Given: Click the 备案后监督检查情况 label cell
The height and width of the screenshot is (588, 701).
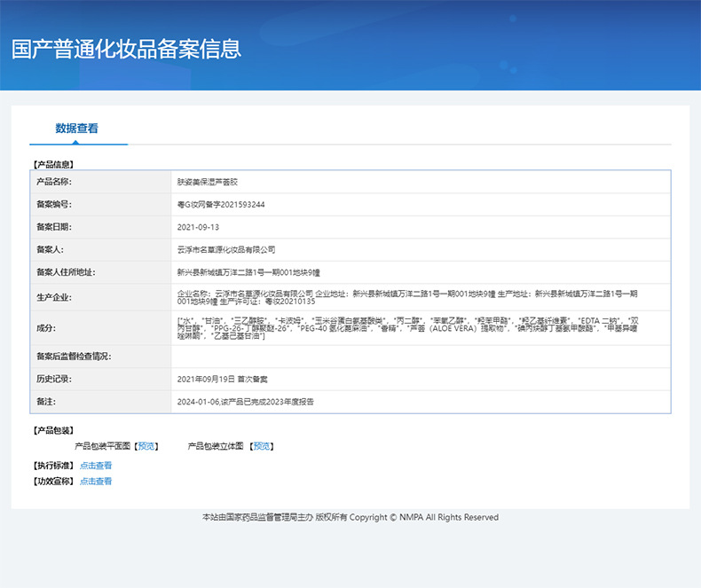Looking at the screenshot, I should [x=100, y=357].
